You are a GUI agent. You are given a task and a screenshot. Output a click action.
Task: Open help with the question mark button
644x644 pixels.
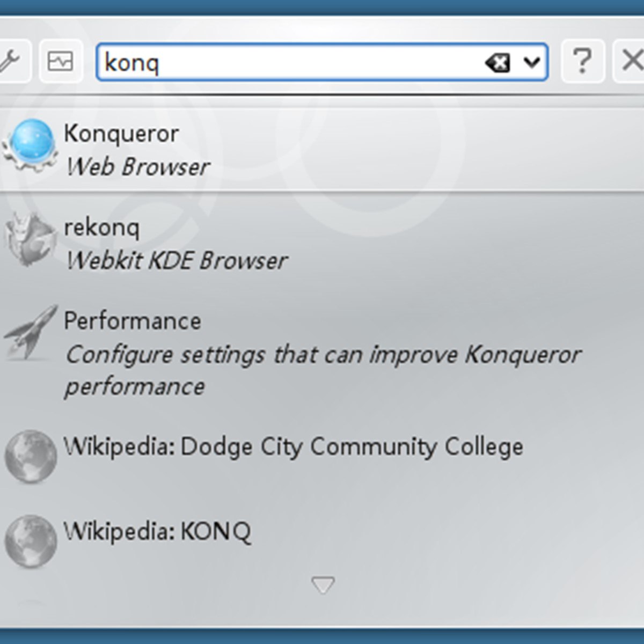pos(582,61)
